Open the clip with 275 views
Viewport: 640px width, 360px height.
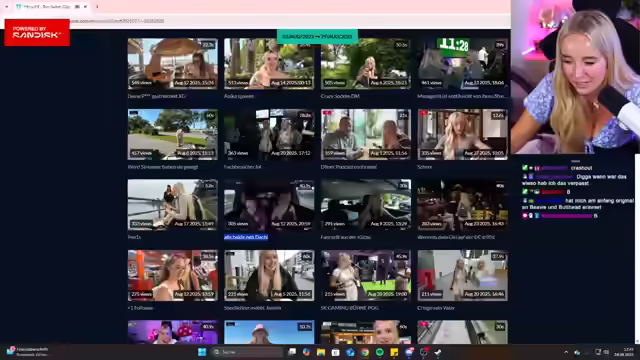[x=173, y=275]
